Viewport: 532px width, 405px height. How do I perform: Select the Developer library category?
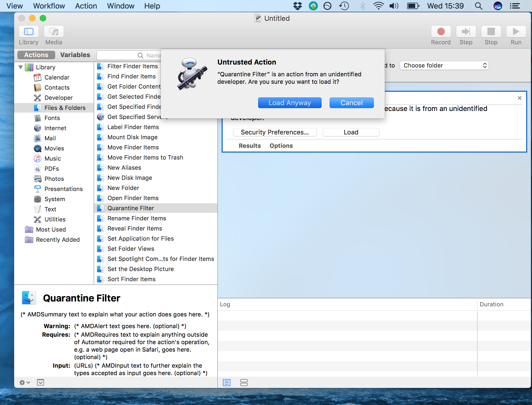point(54,98)
